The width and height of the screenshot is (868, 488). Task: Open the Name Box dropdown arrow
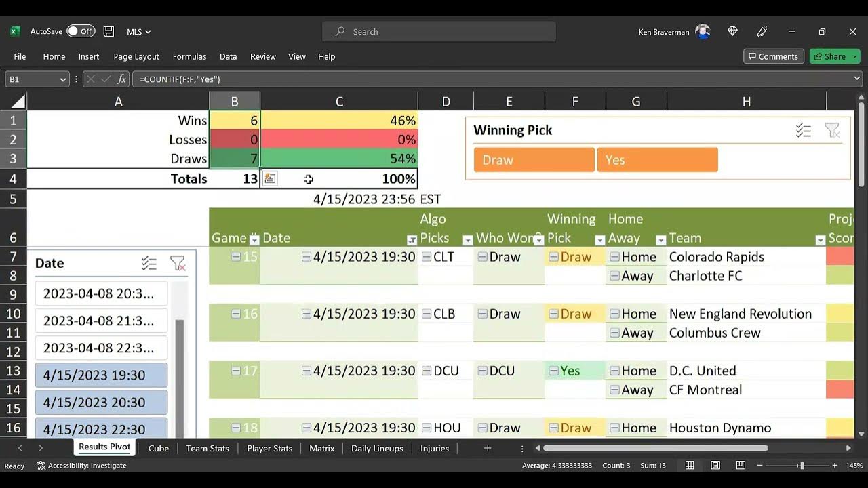63,79
